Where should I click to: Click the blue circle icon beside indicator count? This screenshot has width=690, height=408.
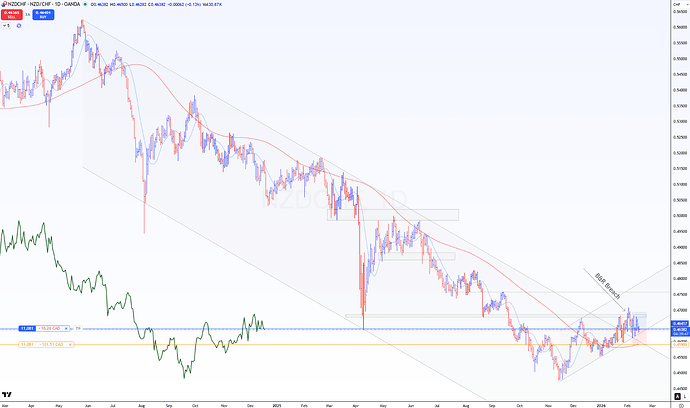(19, 26)
